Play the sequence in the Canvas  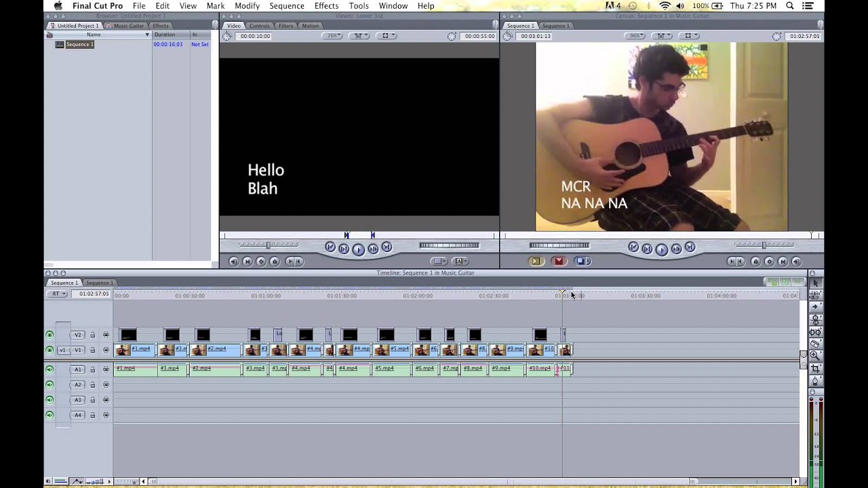point(661,249)
